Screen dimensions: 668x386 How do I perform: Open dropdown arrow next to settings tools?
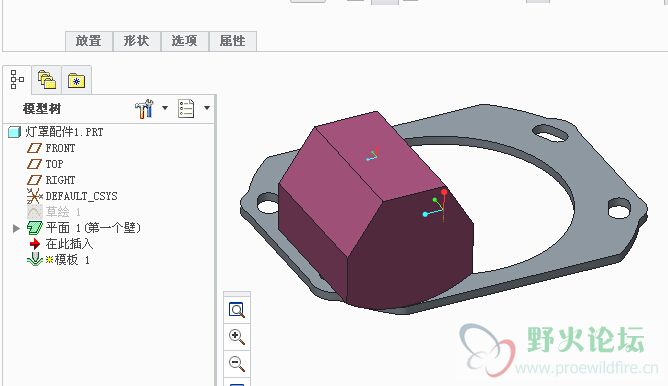165,108
